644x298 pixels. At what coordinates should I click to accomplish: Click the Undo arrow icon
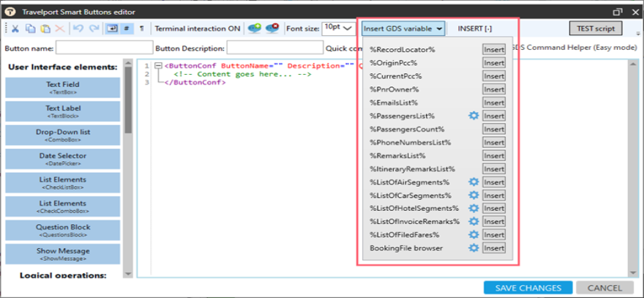[77, 29]
